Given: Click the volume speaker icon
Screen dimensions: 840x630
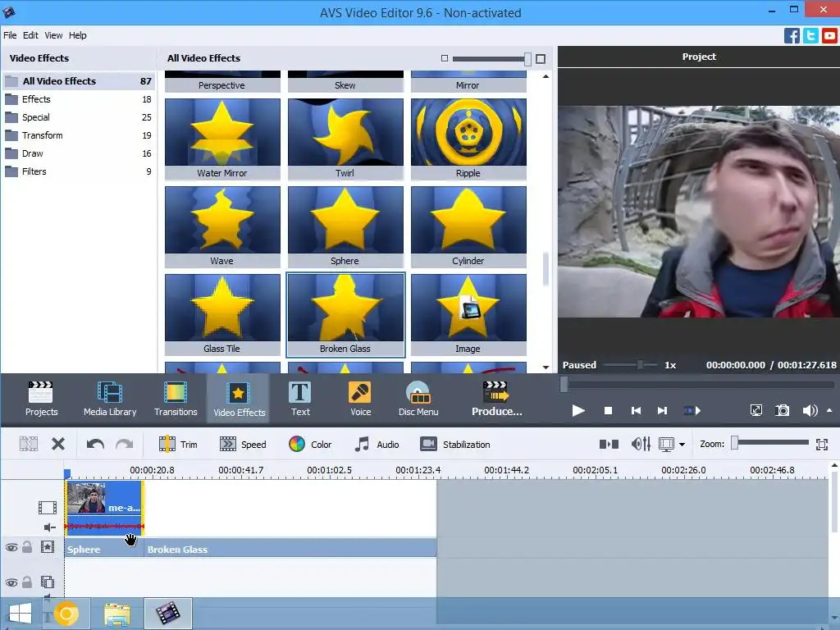Looking at the screenshot, I should pos(810,411).
